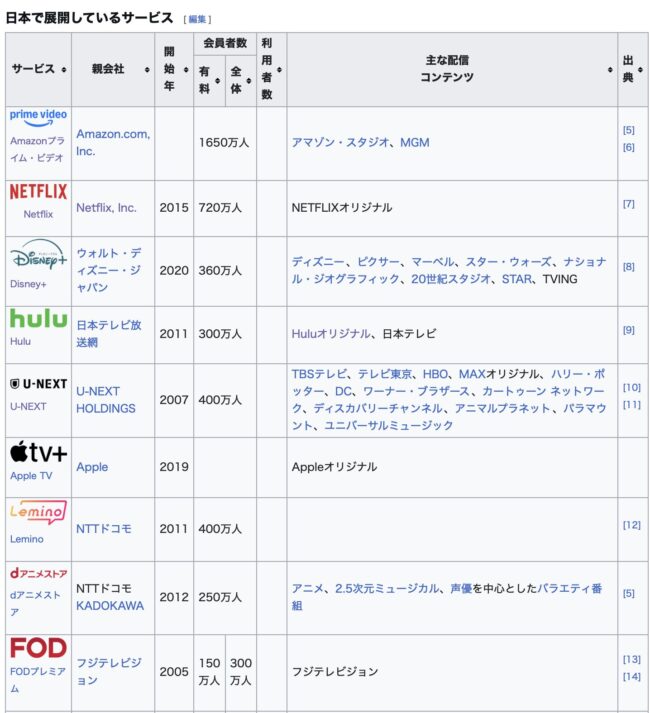
Task: Open Disney+ service name link
Action: [28, 284]
